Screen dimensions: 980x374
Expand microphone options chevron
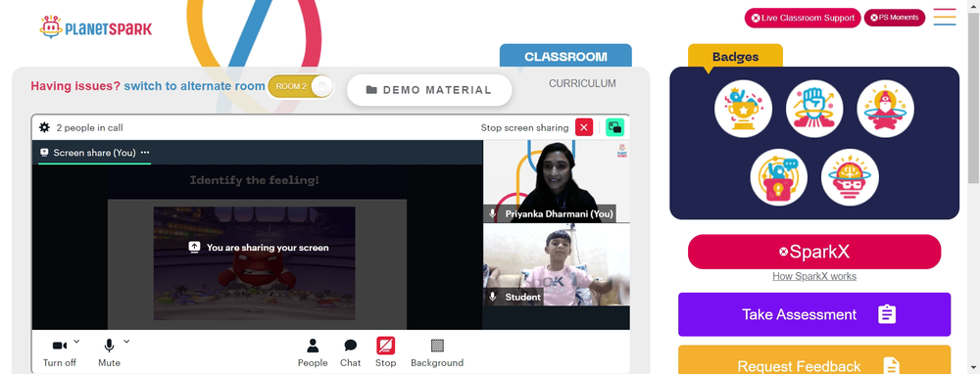[x=126, y=341]
